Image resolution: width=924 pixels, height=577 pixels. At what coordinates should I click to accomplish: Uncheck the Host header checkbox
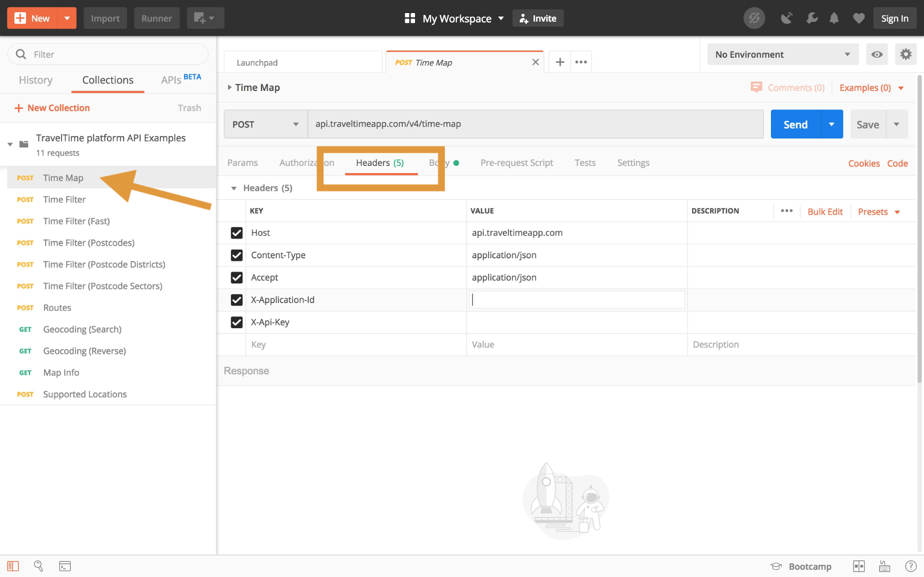(236, 233)
